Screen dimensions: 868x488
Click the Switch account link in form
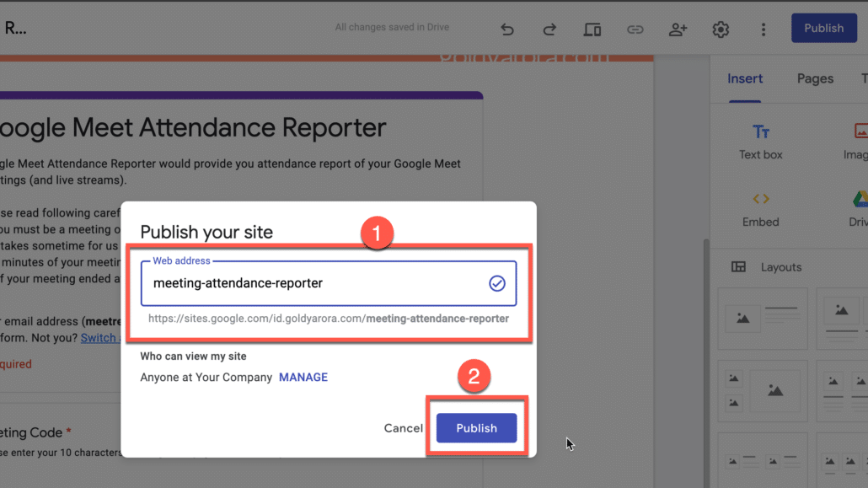point(99,338)
